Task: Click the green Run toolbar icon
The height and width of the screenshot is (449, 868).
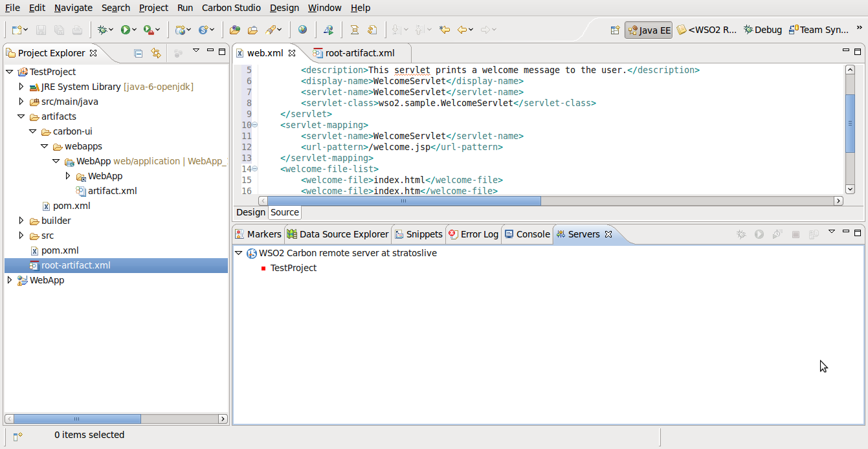Action: pyautogui.click(x=125, y=30)
